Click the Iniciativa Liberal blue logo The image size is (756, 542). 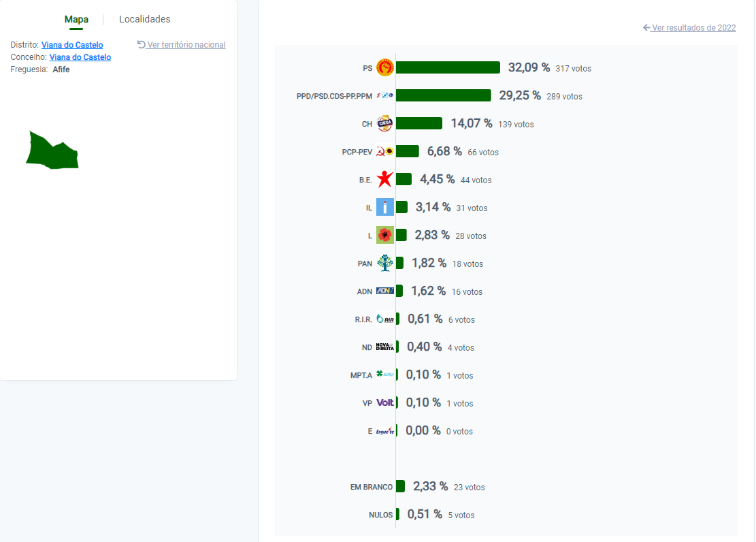(384, 207)
